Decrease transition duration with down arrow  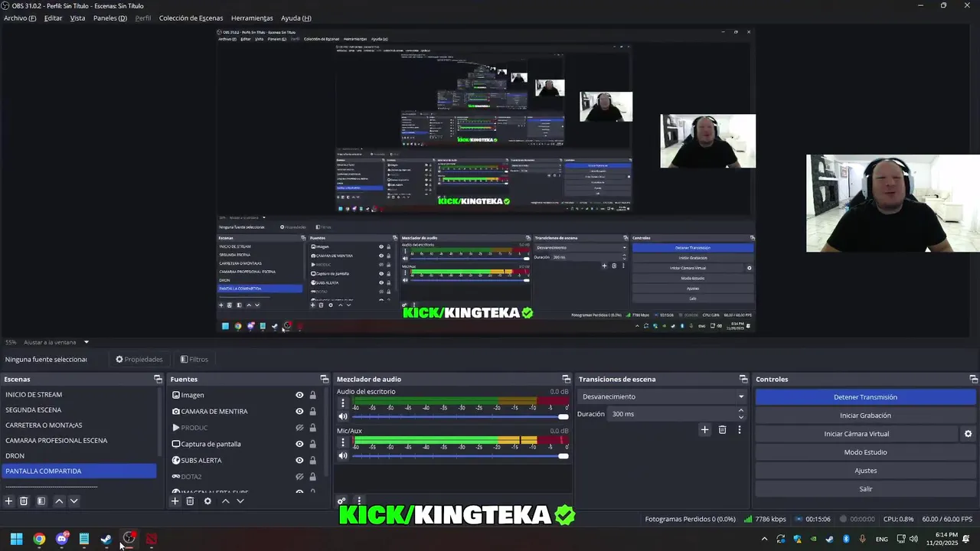click(740, 417)
